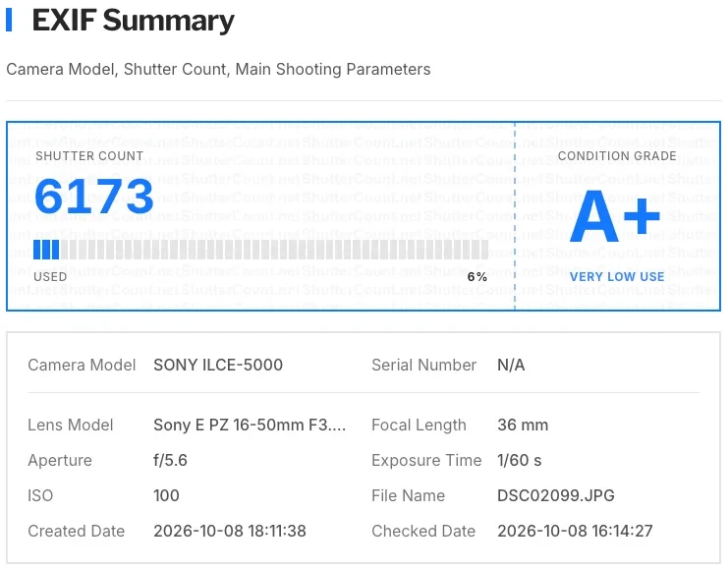Click the EXIF Summary heading
Viewport: 728px width, 569px height.
(x=133, y=21)
